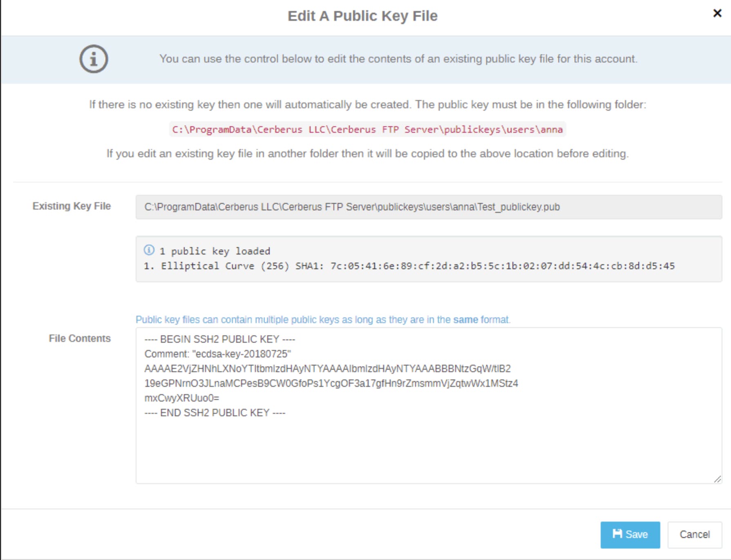Click the Existing Key File label

(x=72, y=206)
